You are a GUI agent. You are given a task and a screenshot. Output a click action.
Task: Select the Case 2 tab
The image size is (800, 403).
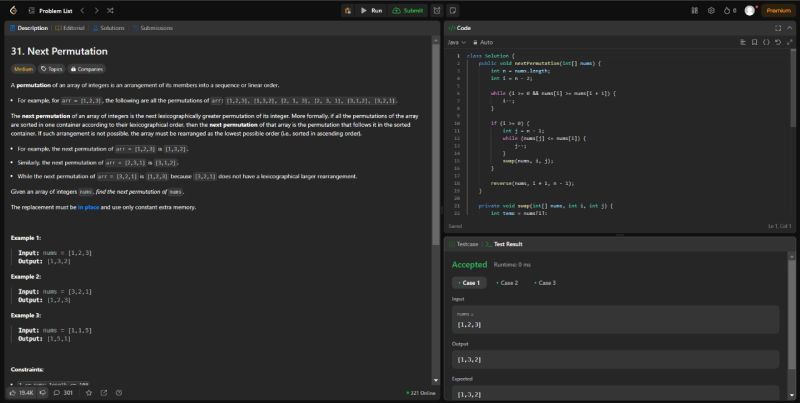pos(508,283)
